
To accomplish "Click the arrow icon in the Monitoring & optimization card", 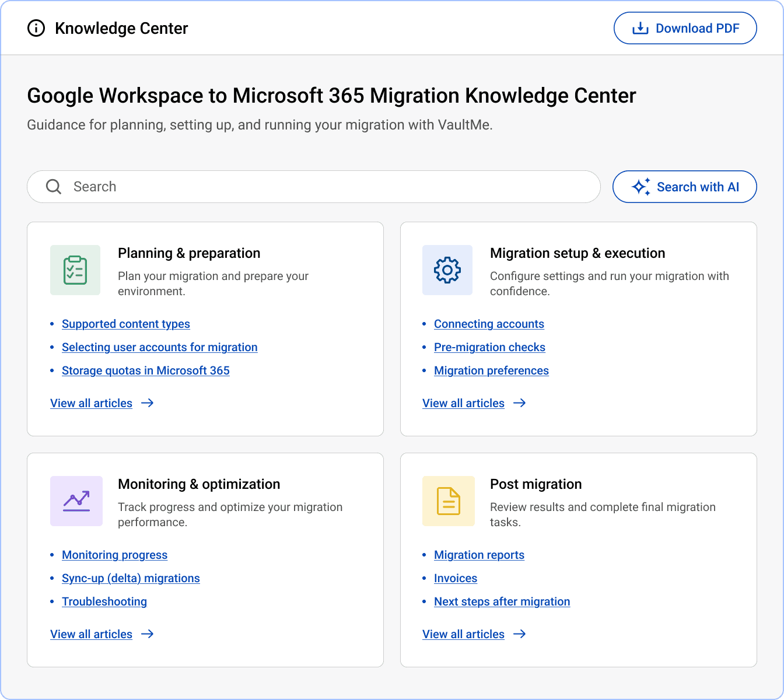I will pos(148,634).
